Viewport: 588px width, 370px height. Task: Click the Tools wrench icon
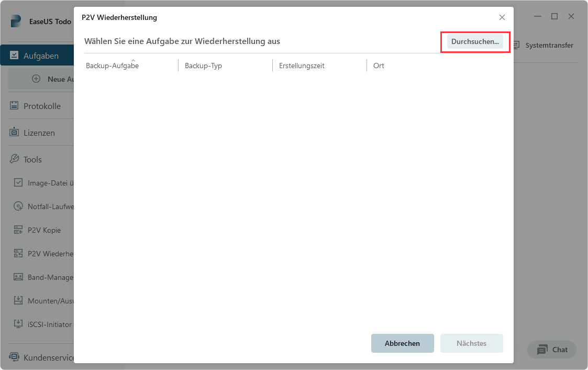tap(14, 159)
